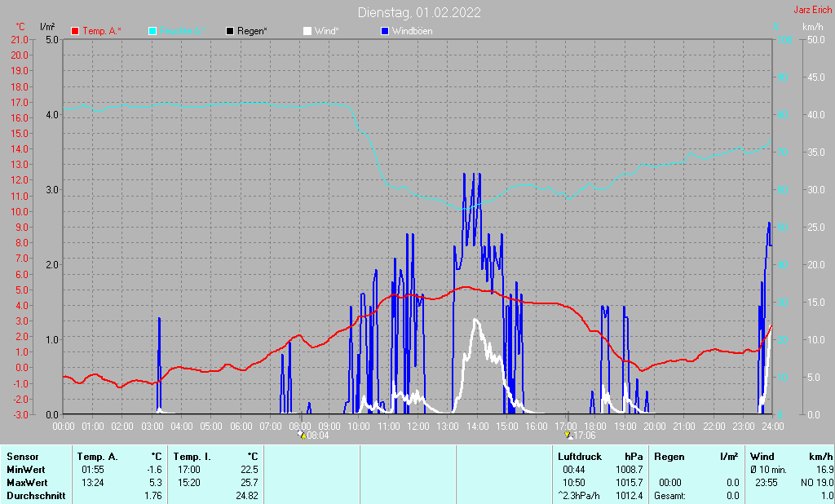Click the 'Gesamt:' rain total label
This screenshot has width=835, height=504.
point(670,496)
